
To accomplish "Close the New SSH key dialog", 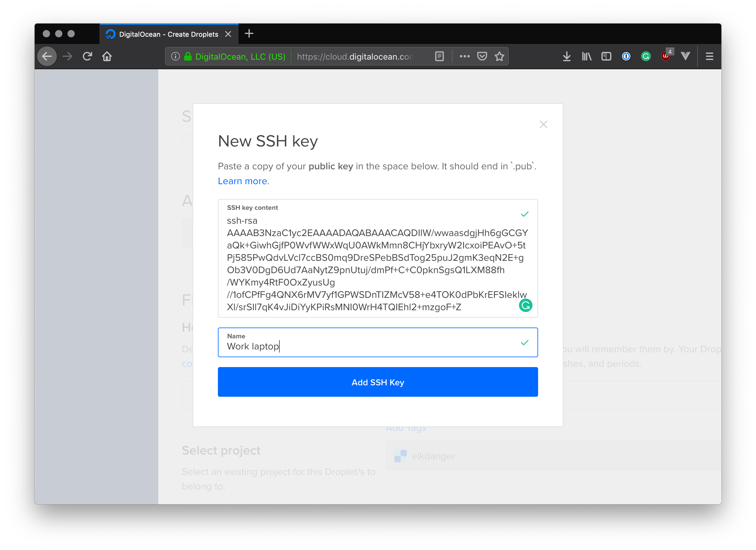I will pyautogui.click(x=543, y=125).
